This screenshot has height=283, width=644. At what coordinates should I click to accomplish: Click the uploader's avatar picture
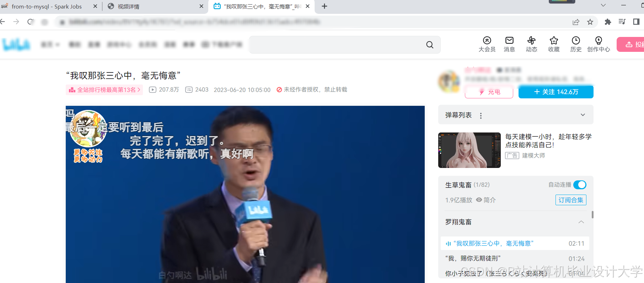449,81
